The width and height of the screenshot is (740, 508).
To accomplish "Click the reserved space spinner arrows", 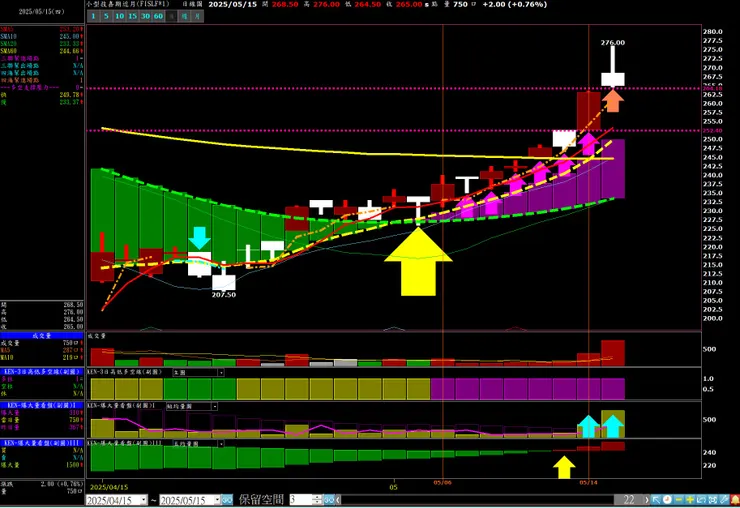I will coord(317,499).
